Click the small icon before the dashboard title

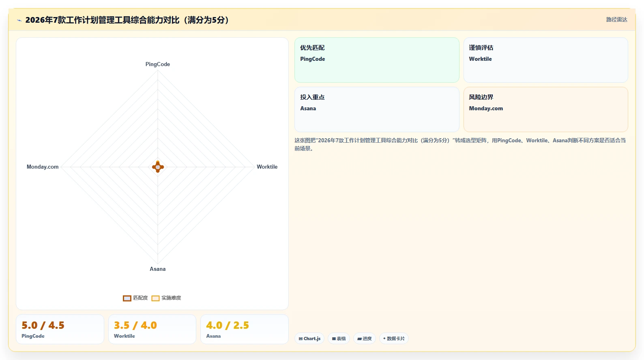19,20
